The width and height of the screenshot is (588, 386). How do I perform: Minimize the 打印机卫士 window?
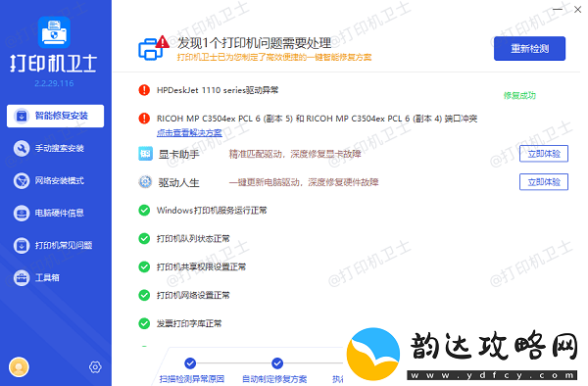point(558,10)
